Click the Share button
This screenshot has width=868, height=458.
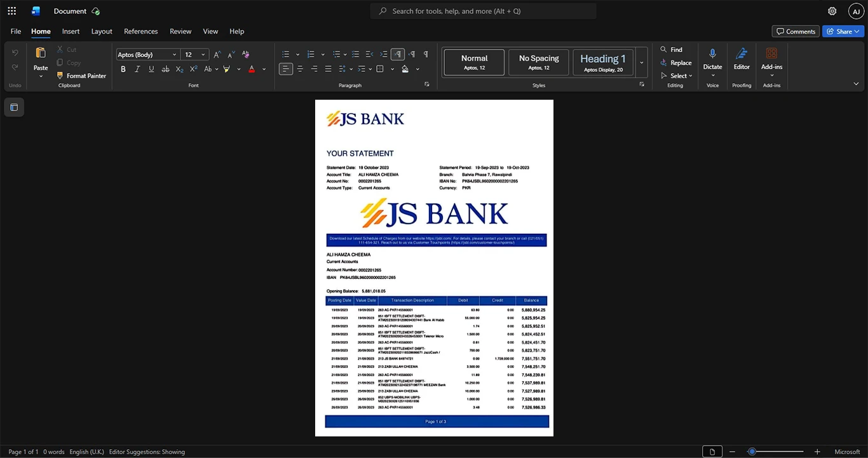(x=843, y=31)
